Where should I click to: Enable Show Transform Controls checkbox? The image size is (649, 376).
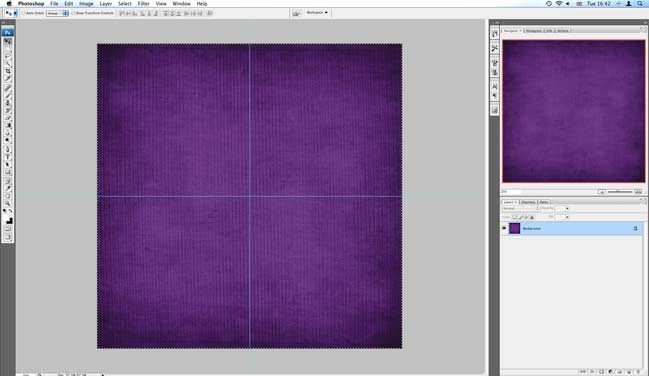point(73,13)
